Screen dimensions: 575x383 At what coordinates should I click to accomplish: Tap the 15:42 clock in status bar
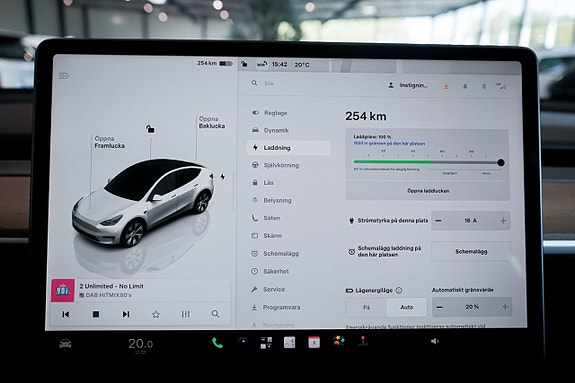pos(279,65)
